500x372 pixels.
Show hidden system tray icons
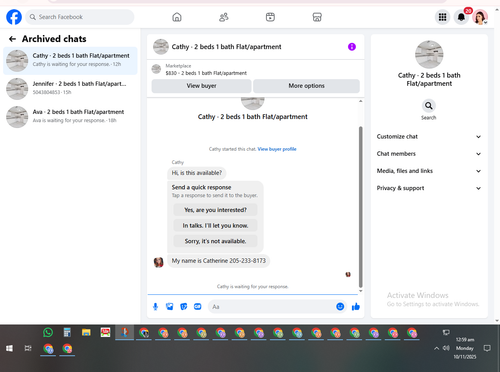point(436,348)
